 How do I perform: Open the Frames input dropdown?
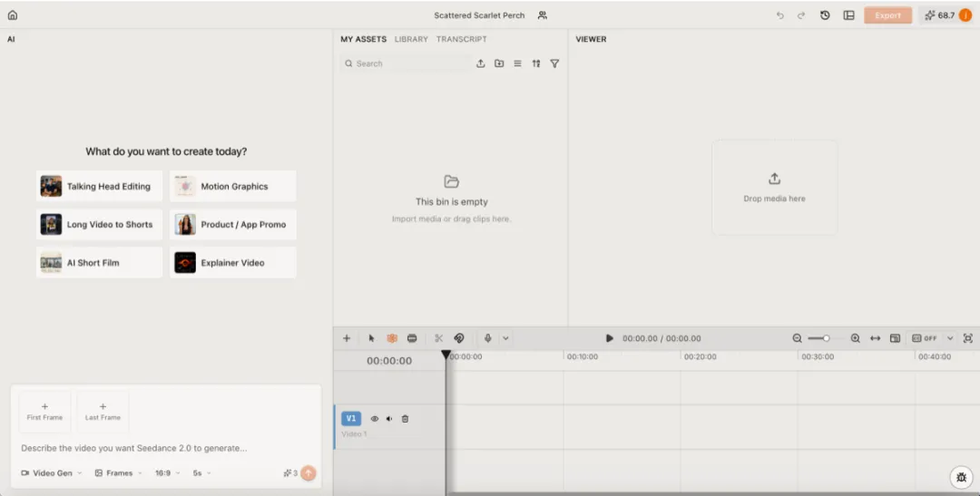coord(119,473)
